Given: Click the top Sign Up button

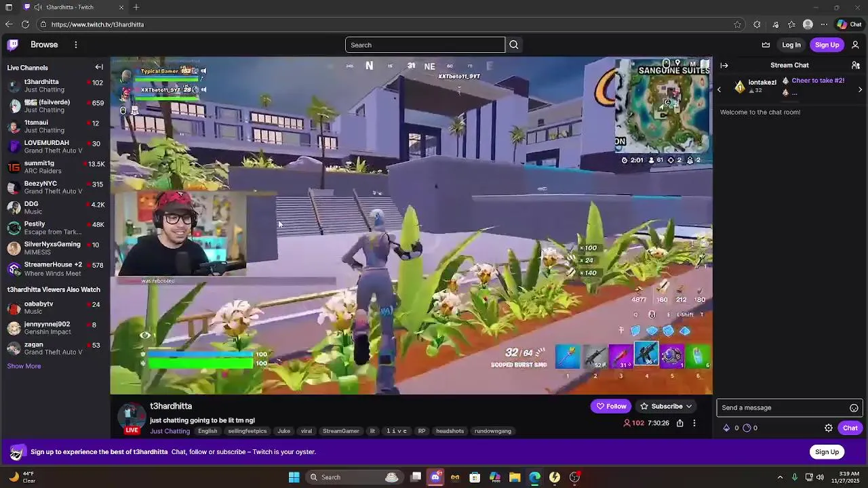Looking at the screenshot, I should [x=827, y=45].
